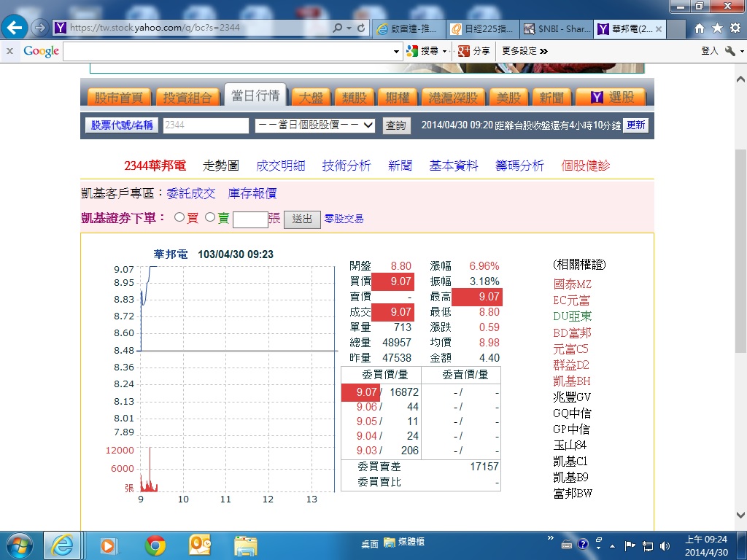This screenshot has height=560, width=747.
Task: Click the 查詢 query button
Action: [396, 125]
